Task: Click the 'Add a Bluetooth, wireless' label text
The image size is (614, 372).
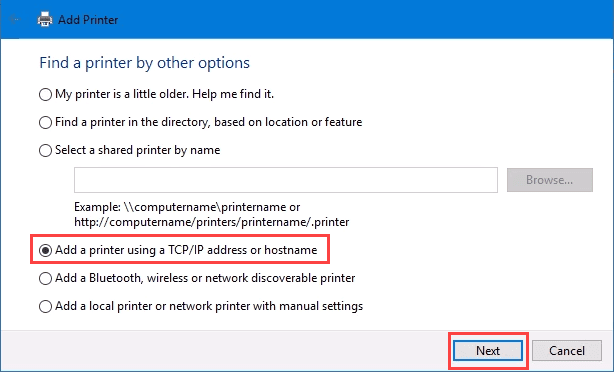Action: (205, 278)
